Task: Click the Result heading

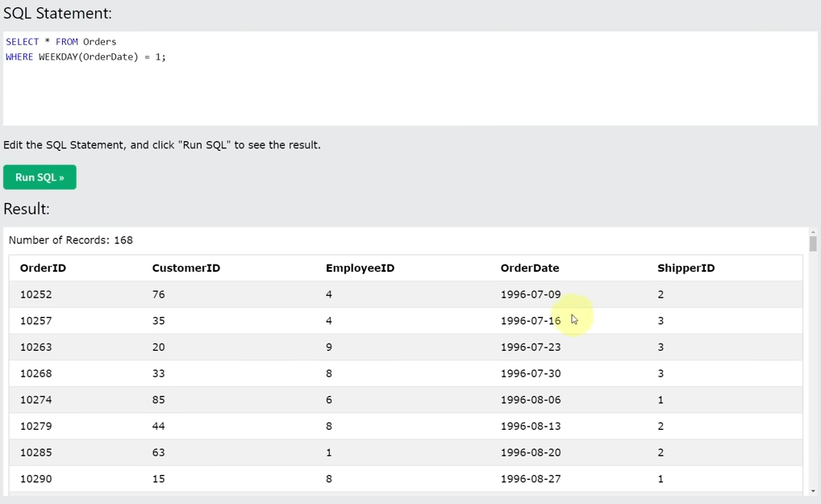Action: (27, 209)
